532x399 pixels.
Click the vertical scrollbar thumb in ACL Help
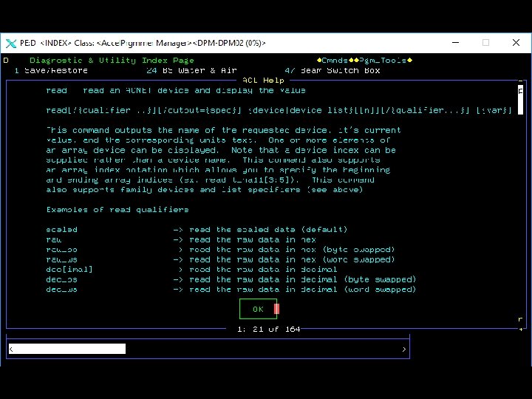pyautogui.click(x=520, y=100)
